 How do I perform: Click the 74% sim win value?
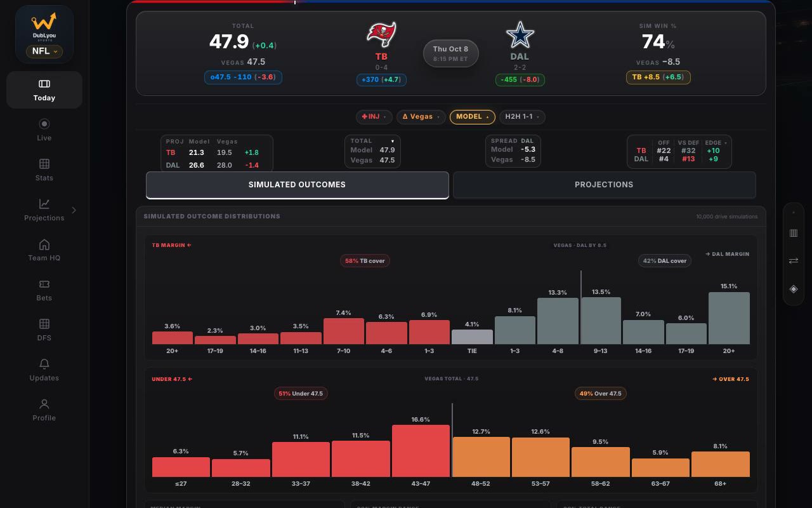point(658,42)
